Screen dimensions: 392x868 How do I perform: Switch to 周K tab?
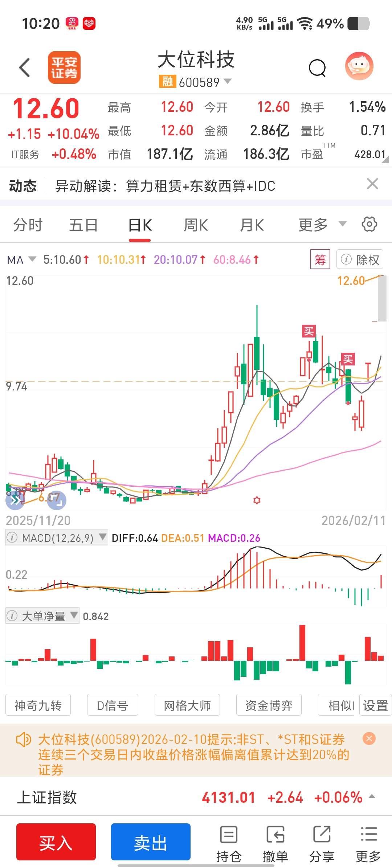(x=196, y=225)
